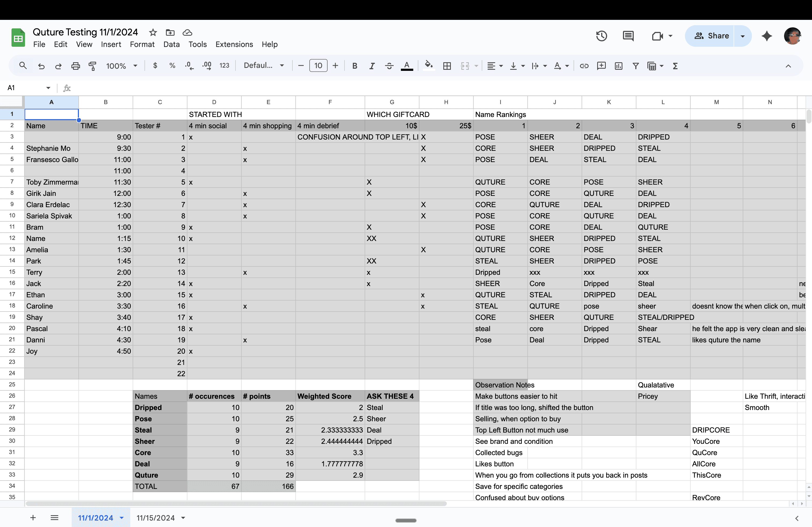812x527 pixels.
Task: Open the Extensions menu
Action: (234, 44)
